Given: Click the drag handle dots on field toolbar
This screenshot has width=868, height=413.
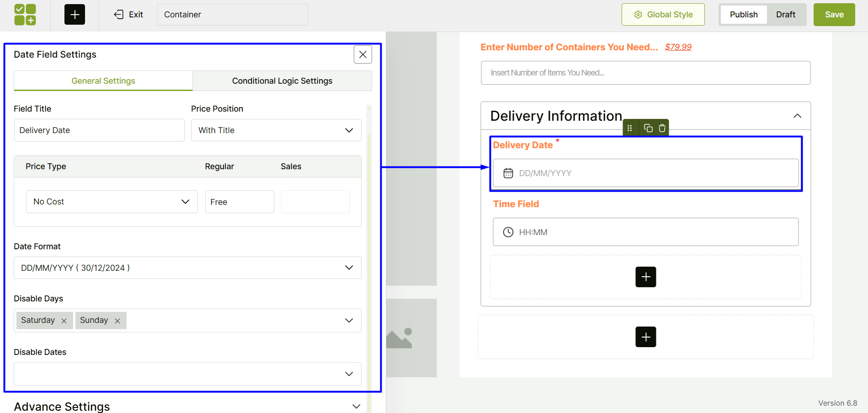Looking at the screenshot, I should [630, 128].
